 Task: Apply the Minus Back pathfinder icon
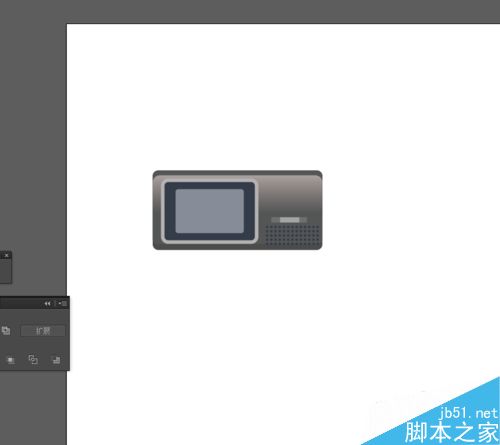pos(56,360)
